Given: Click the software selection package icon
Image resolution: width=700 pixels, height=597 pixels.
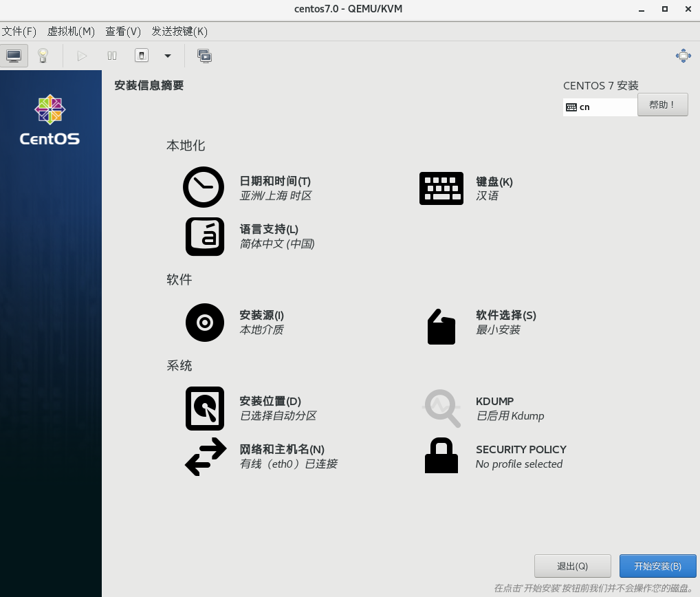Looking at the screenshot, I should click(441, 327).
